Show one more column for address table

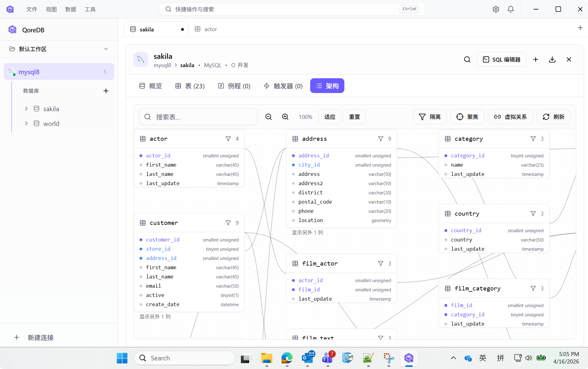[x=307, y=233]
